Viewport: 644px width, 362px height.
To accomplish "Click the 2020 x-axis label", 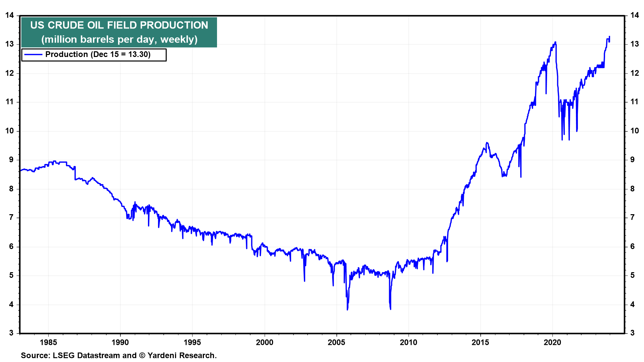I will 552,342.
